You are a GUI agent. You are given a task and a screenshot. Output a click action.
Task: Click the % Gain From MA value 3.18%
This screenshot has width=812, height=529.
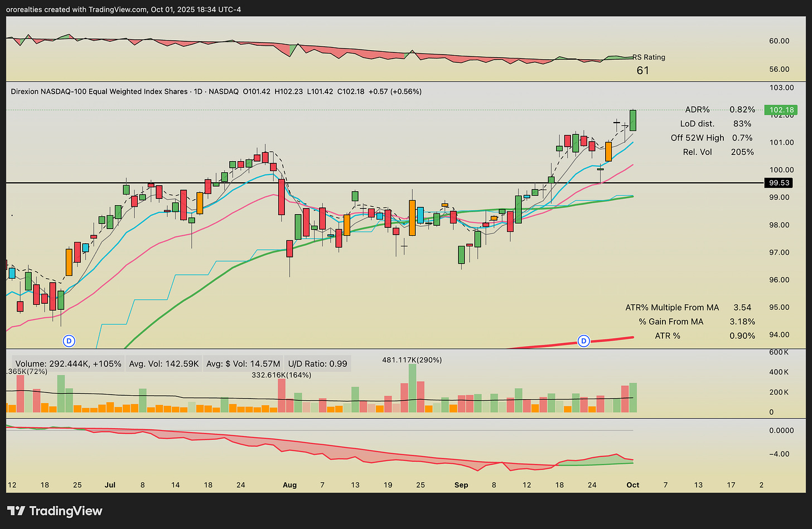742,322
